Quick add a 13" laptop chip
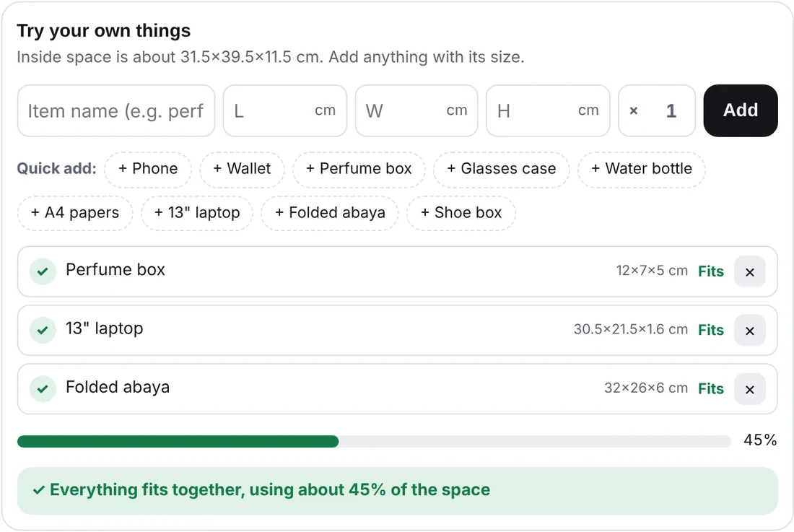Image resolution: width=794 pixels, height=532 pixels. click(x=197, y=213)
